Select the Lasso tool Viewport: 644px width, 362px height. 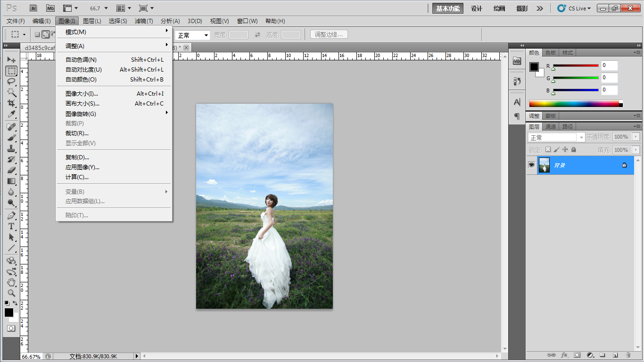point(11,82)
